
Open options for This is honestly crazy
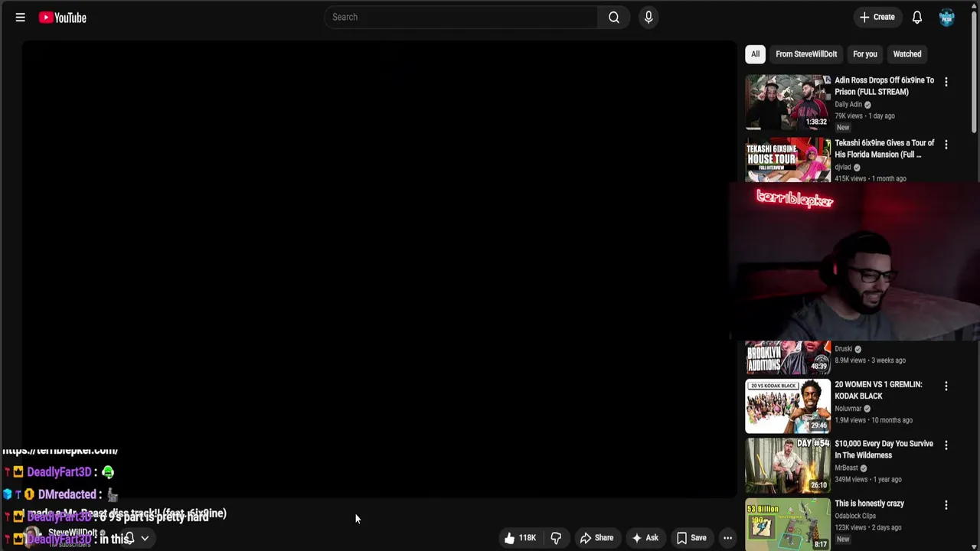946,505
